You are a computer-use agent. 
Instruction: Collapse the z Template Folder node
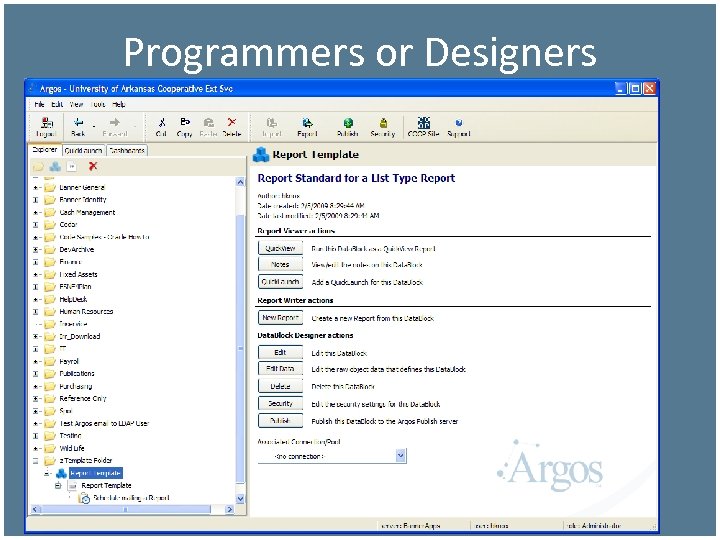36,461
